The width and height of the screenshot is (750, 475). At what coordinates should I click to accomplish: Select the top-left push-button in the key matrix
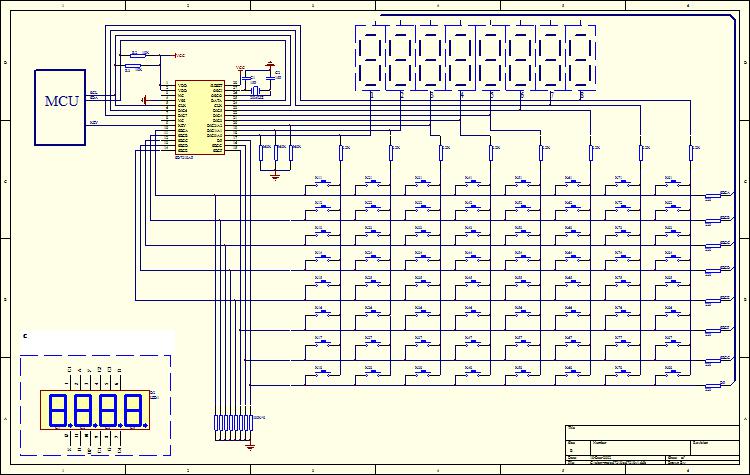click(x=321, y=183)
